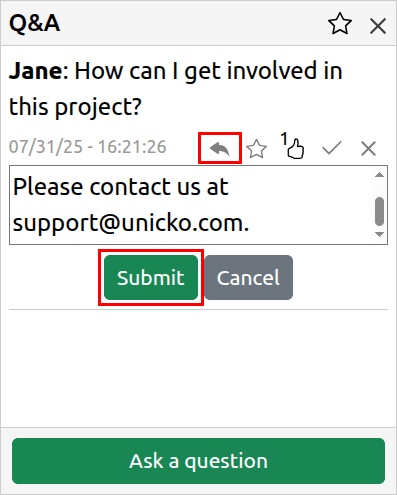
Task: Click the reply box scrollbar up arrow
Action: [x=379, y=175]
